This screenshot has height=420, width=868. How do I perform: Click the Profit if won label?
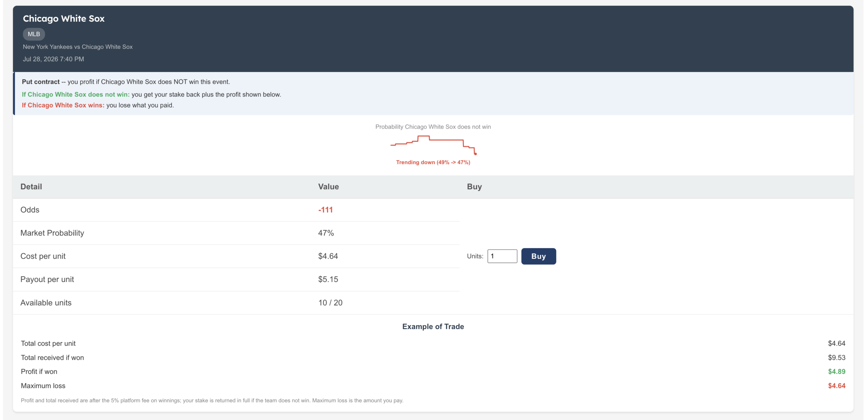(x=39, y=372)
